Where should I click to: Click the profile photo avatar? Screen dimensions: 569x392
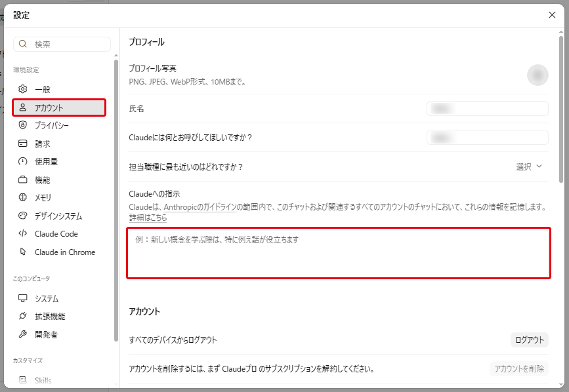[x=537, y=75]
